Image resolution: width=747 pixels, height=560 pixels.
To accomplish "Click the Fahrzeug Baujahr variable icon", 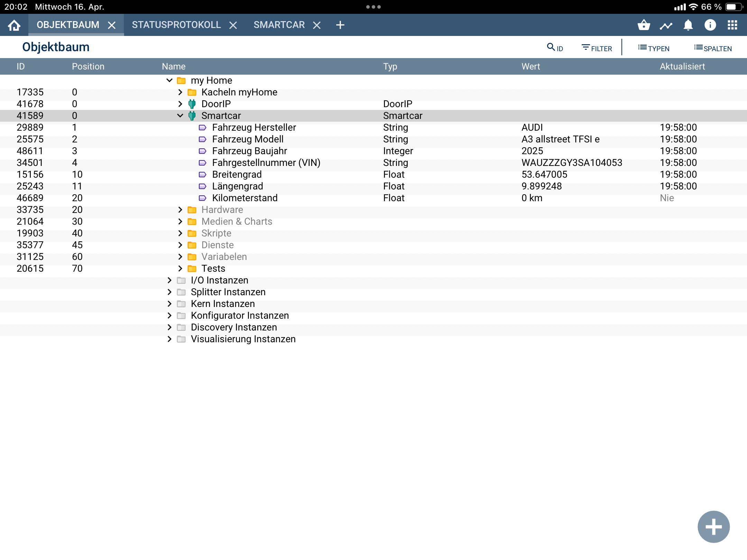I will [203, 151].
